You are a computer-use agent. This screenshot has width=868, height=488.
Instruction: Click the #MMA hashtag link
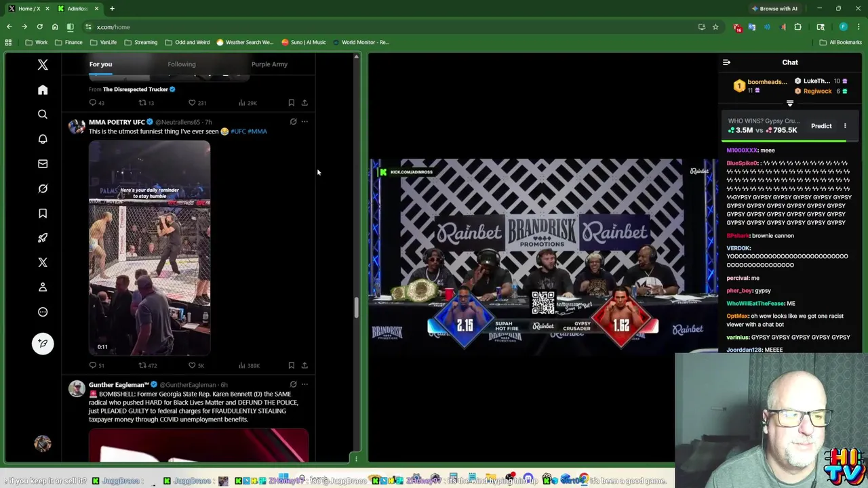pos(258,131)
